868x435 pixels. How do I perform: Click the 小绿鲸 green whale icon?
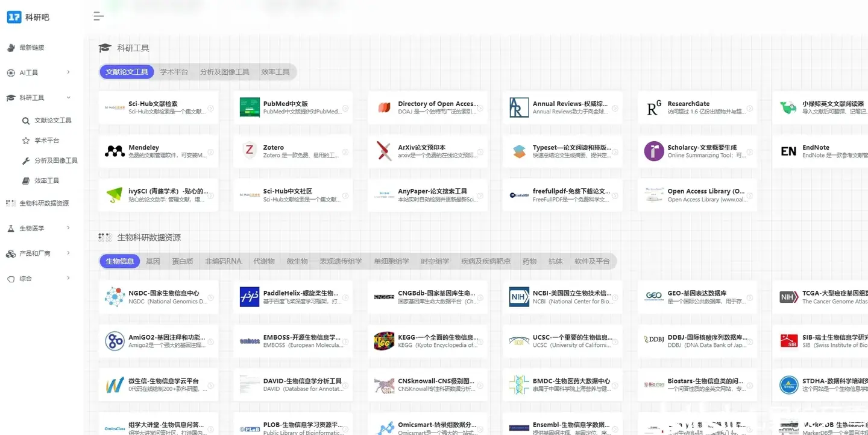click(x=788, y=107)
